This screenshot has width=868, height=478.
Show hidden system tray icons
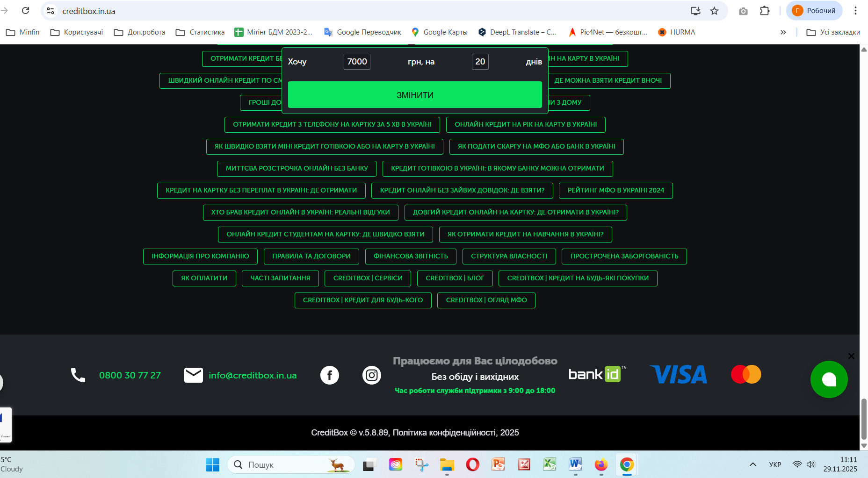(x=753, y=464)
